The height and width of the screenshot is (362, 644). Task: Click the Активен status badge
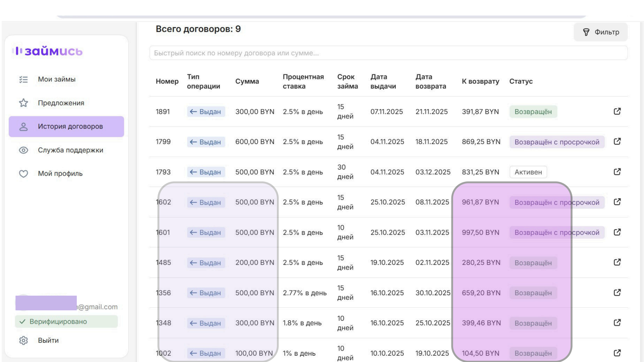[528, 172]
